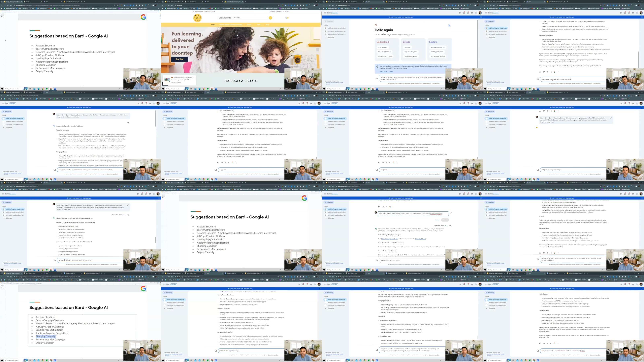Click the edit pencil beside the PageSpeed prompt
Screen dimensions: 644x362
click(451, 213)
